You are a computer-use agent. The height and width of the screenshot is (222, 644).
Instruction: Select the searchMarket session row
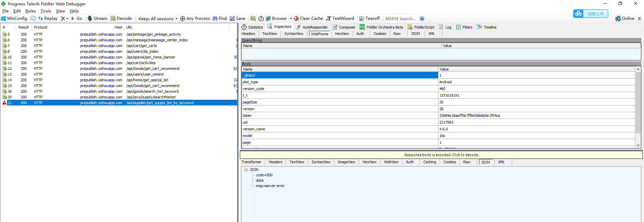[119, 97]
